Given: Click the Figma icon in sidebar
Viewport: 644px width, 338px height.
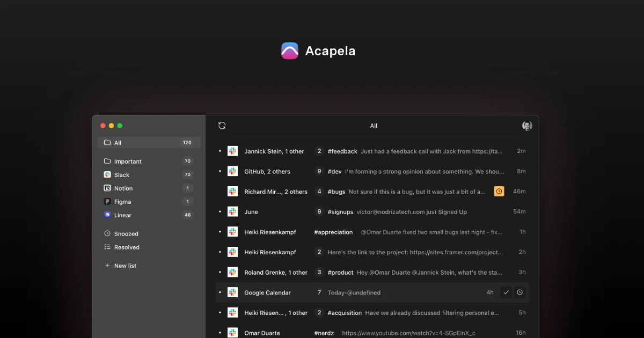Looking at the screenshot, I should (107, 202).
